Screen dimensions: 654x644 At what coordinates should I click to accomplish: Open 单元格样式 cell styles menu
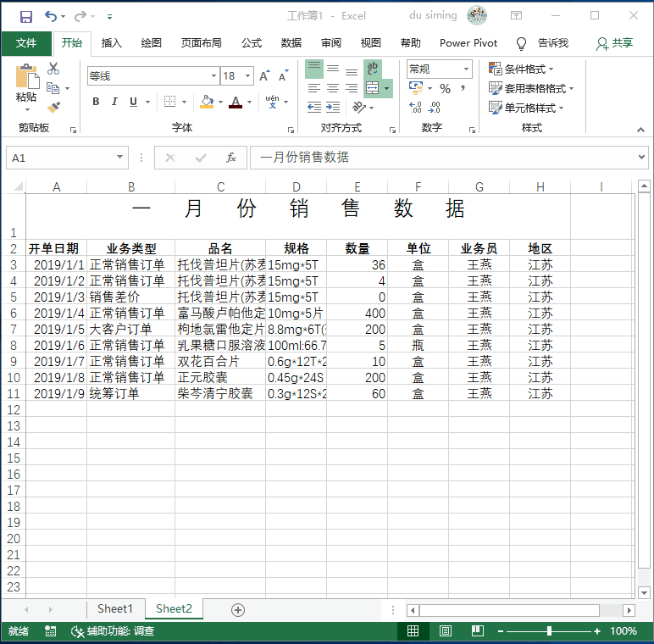tap(526, 108)
